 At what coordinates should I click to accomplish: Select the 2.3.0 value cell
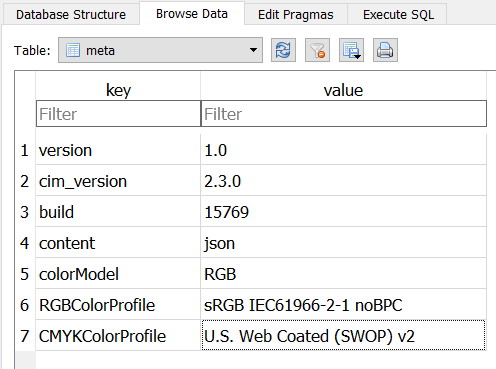point(343,180)
